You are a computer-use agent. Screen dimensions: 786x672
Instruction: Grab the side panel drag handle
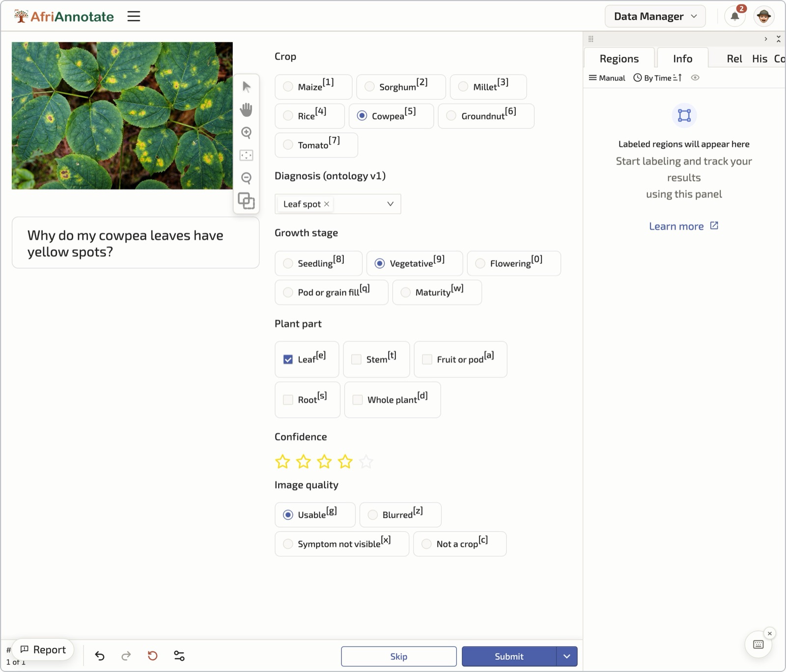point(591,39)
